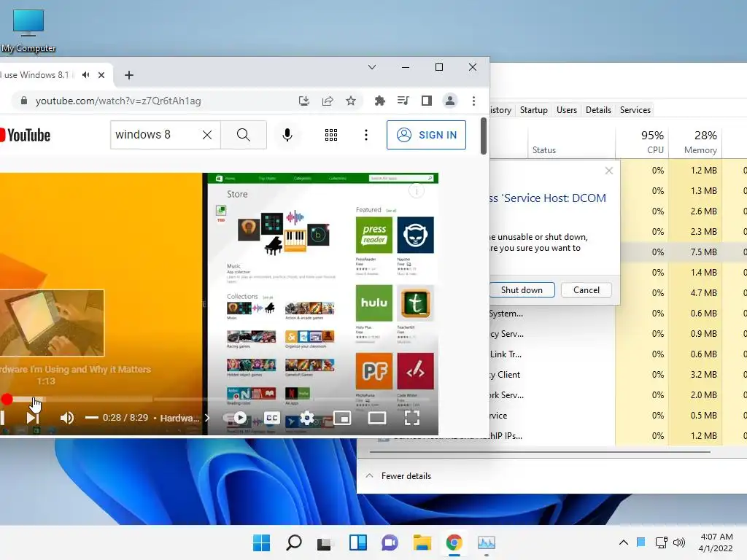Viewport: 747px width, 560px height.
Task: Click the video preview thumbnail
Action: point(52,323)
